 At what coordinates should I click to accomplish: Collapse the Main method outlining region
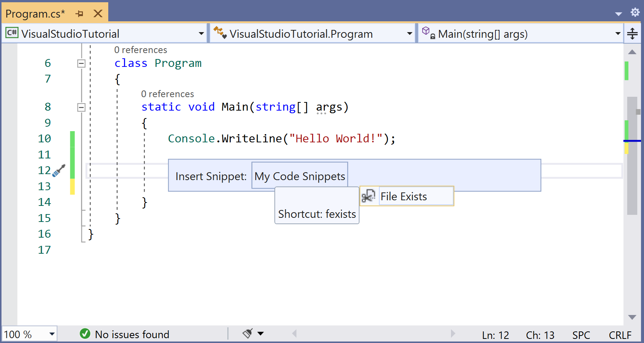tap(81, 108)
